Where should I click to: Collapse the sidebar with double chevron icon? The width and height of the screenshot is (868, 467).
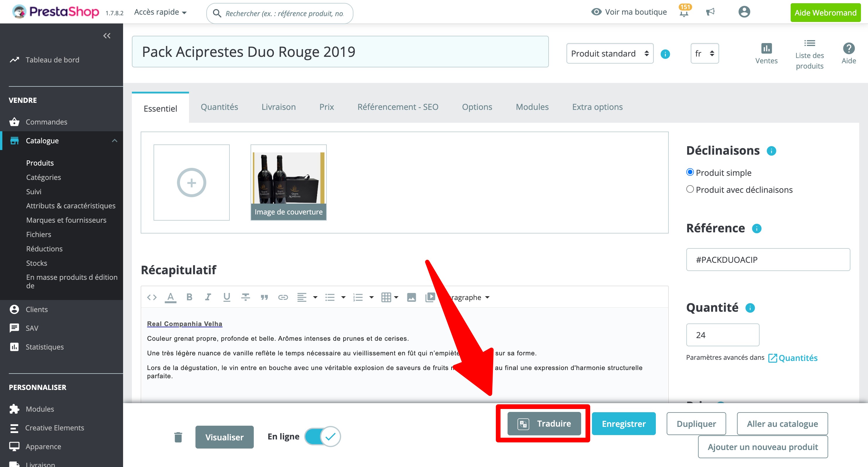click(107, 36)
